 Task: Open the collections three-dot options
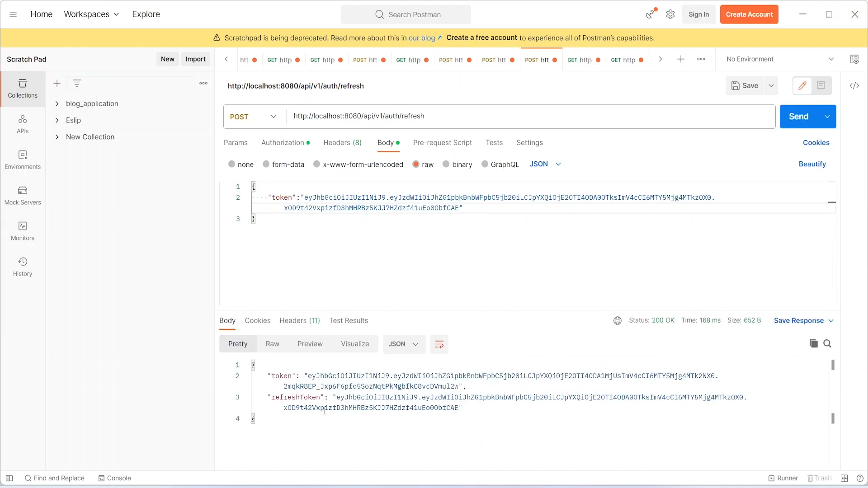pyautogui.click(x=203, y=83)
